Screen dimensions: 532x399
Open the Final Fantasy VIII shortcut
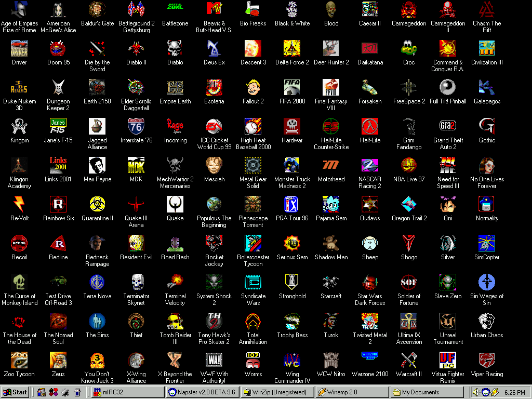331,87
